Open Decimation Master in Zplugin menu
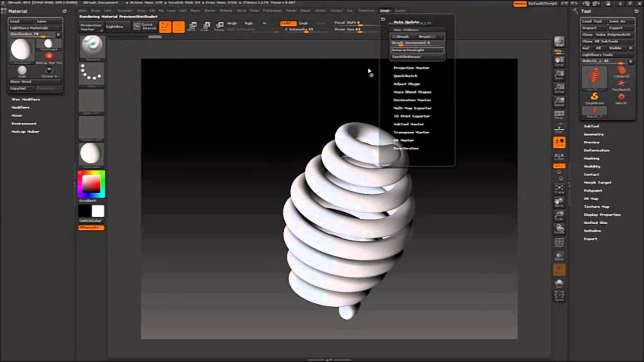 413,100
